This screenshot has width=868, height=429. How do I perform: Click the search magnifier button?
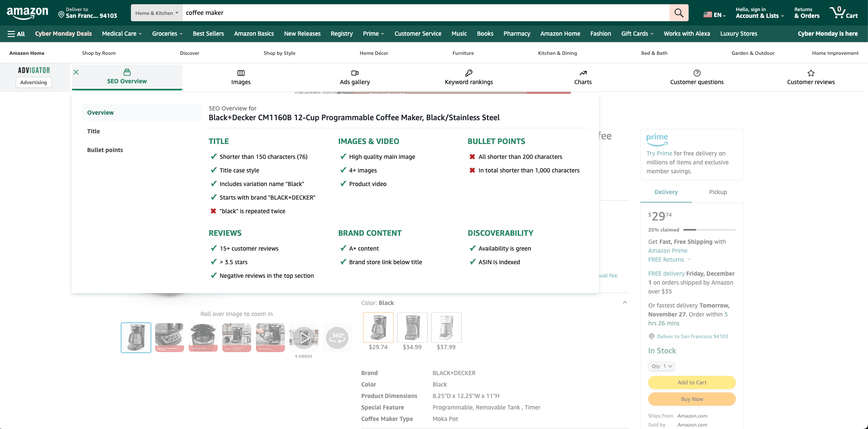(679, 13)
